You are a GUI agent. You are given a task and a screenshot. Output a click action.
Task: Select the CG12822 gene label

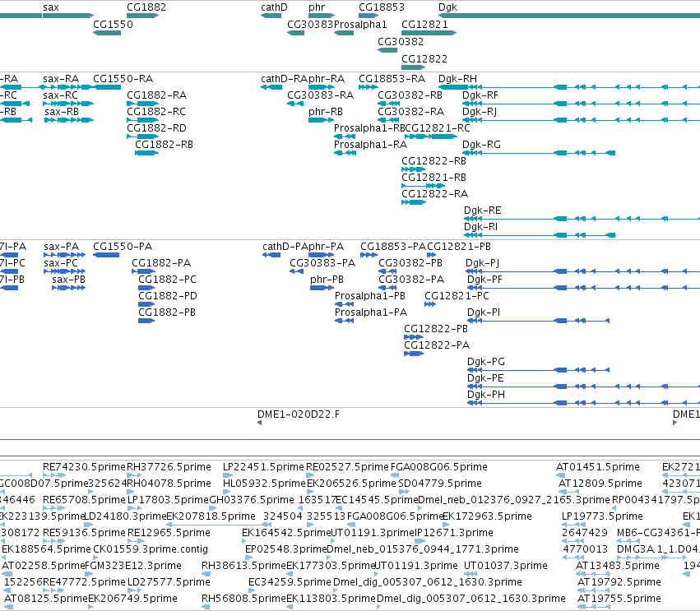424,58
